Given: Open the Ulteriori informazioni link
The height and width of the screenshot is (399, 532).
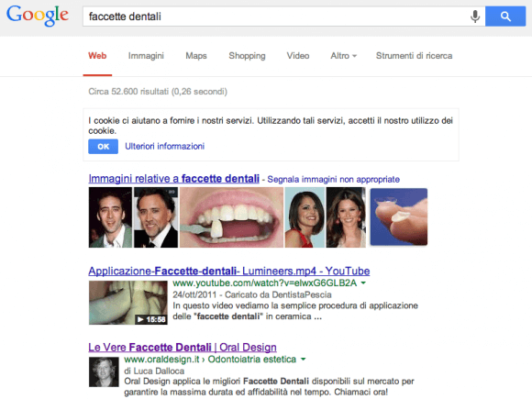Looking at the screenshot, I should 164,146.
